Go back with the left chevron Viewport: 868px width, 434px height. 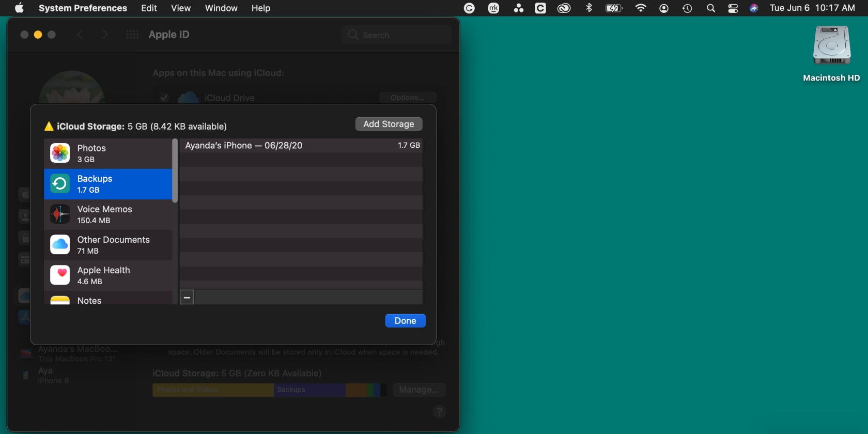click(x=80, y=35)
